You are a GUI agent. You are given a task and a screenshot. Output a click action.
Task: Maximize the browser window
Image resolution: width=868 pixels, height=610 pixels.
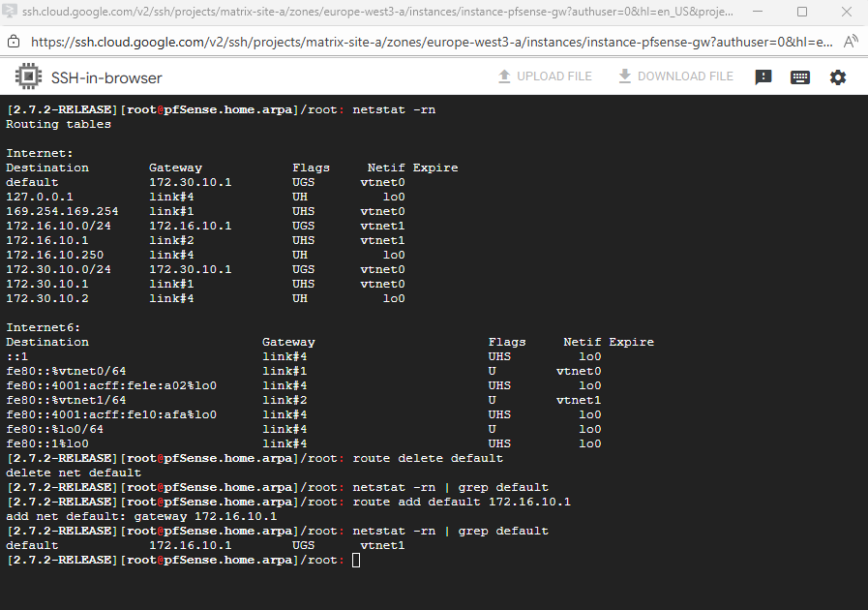pos(801,12)
